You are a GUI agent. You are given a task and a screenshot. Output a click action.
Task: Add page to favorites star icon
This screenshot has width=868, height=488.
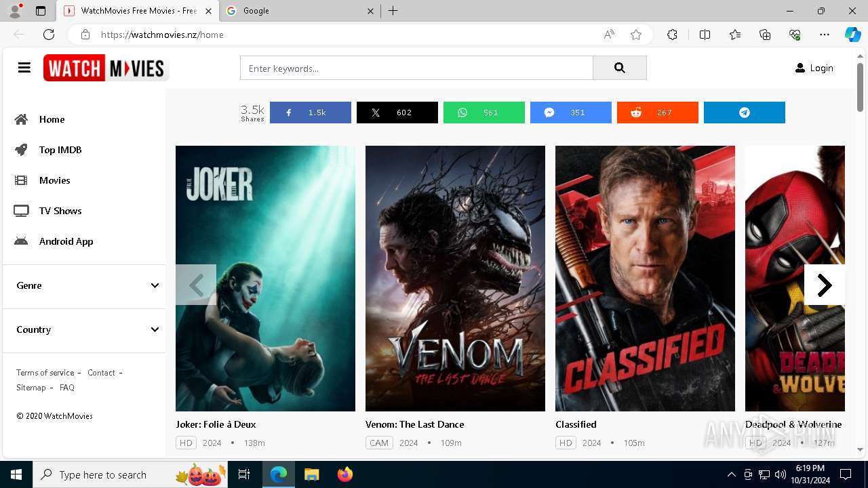[636, 35]
